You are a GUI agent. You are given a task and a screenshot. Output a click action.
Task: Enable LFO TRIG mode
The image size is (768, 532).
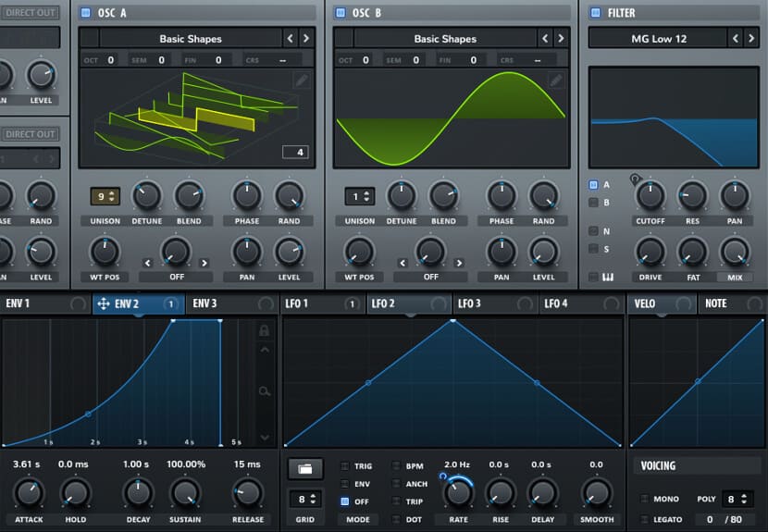(345, 466)
